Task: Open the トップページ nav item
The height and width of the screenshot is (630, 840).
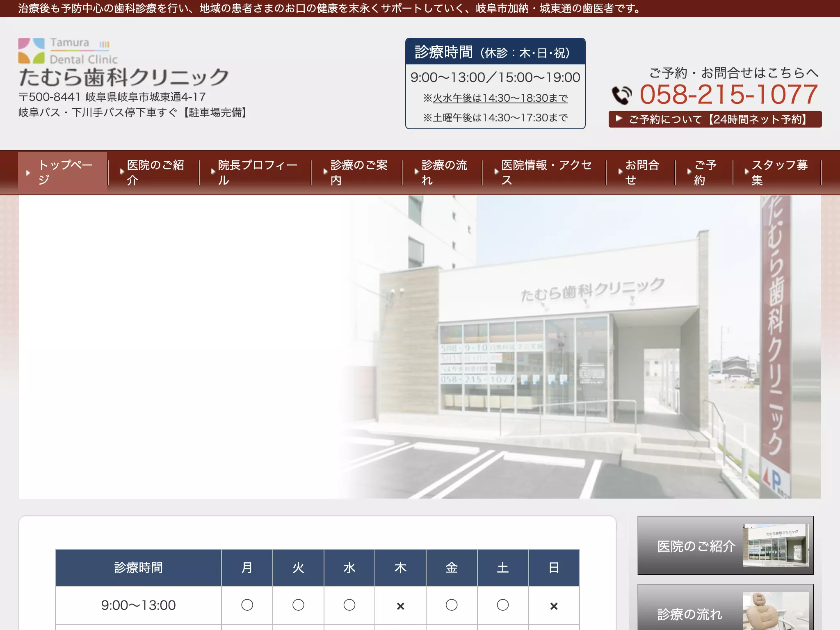Action: [63, 172]
